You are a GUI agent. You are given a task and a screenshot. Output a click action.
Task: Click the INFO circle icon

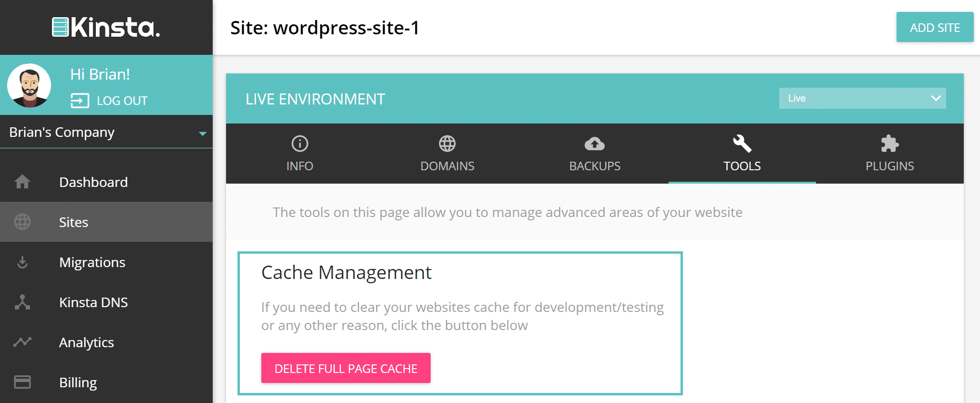300,143
